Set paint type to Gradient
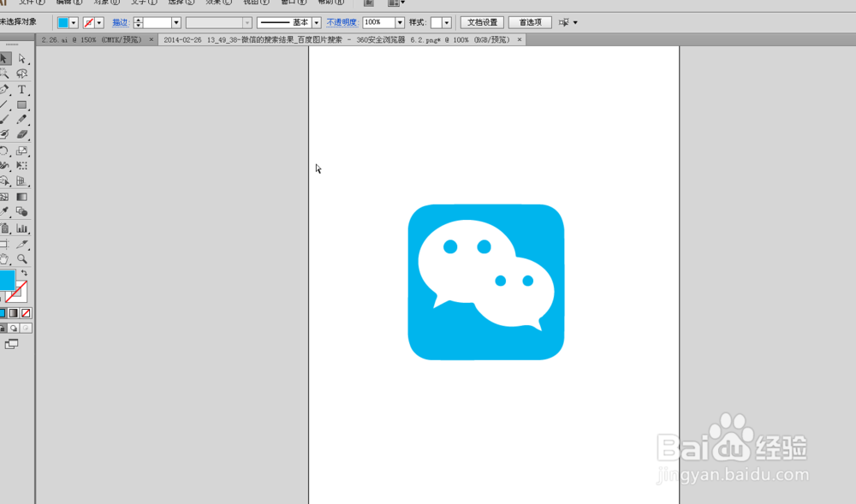Screen dimensions: 856x504 [14, 313]
